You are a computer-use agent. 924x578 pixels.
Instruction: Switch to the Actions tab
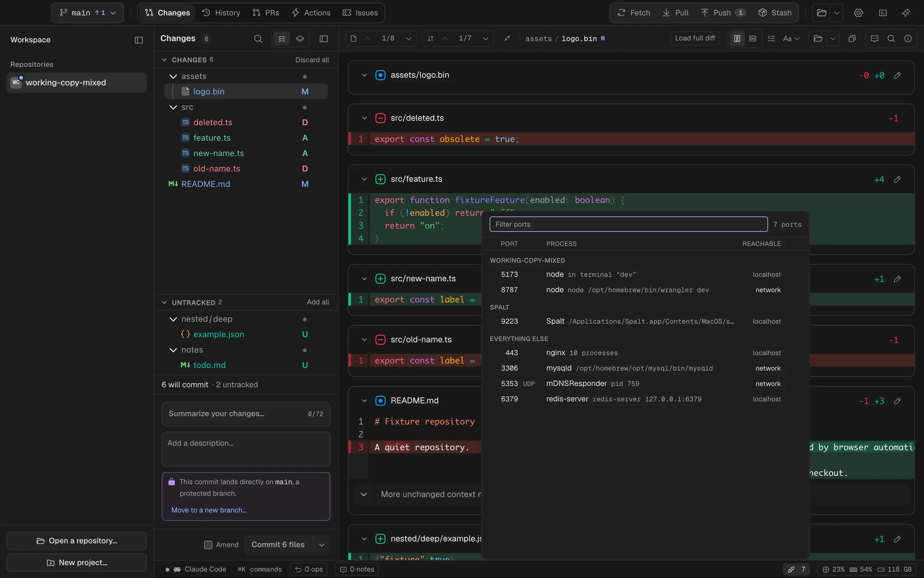[311, 13]
